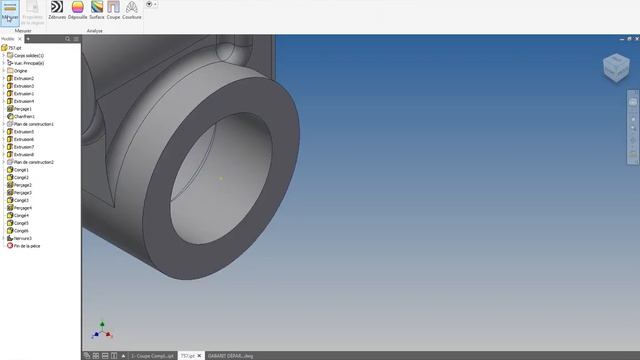Click the Fin de la pièce marker

tap(24, 246)
